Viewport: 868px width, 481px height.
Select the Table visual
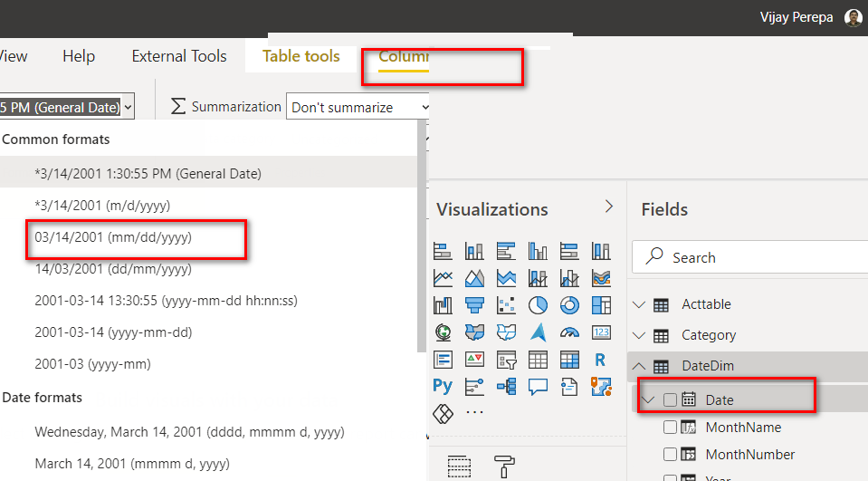(x=538, y=360)
